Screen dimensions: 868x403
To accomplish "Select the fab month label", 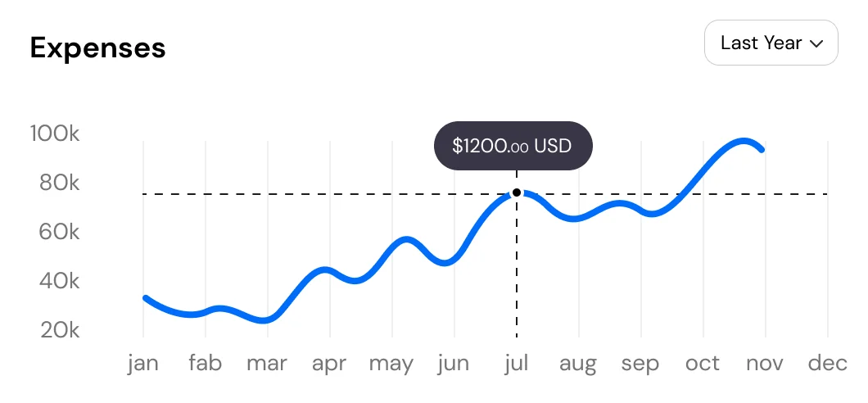I will click(205, 363).
